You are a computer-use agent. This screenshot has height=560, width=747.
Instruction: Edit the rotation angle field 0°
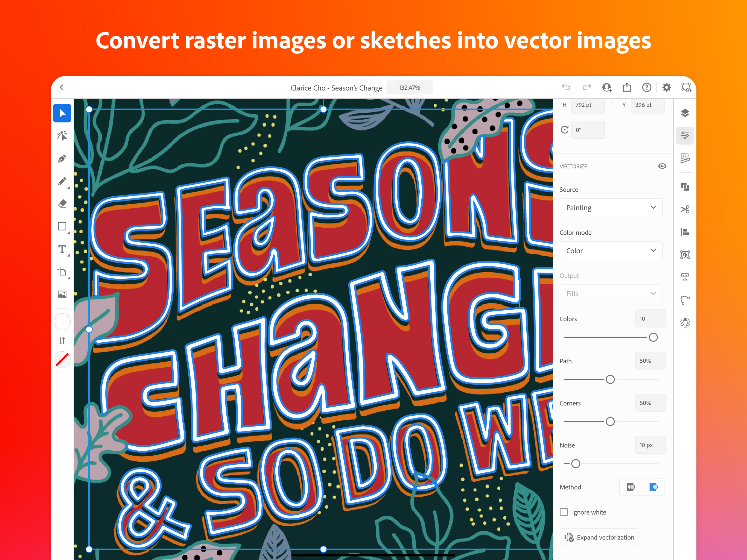point(588,130)
